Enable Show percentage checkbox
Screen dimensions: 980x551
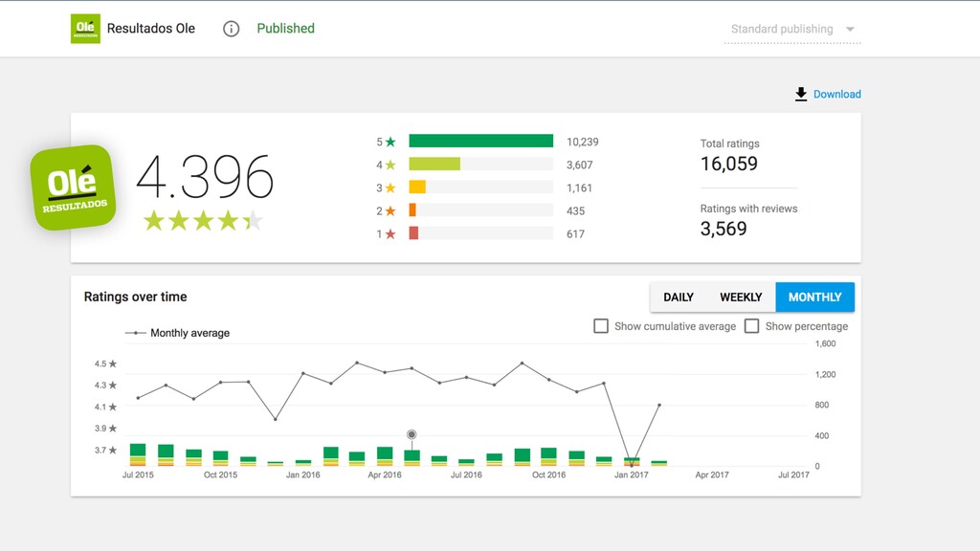752,326
